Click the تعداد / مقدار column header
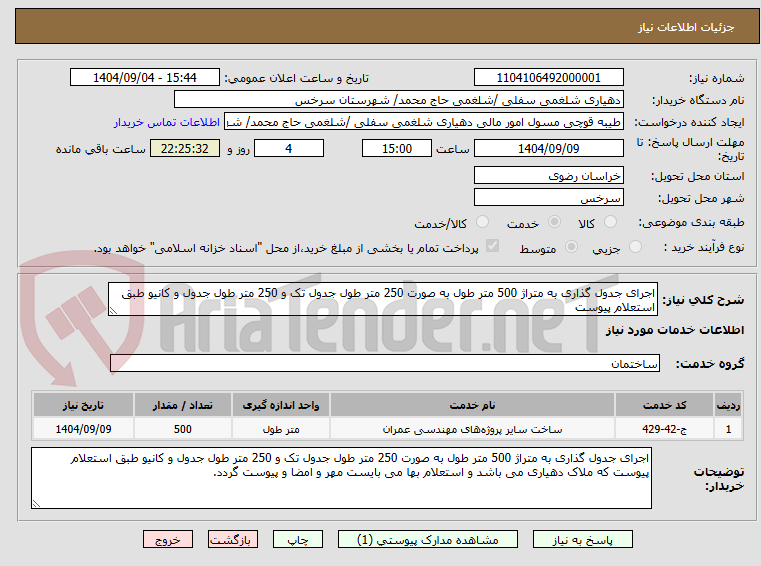 [x=182, y=405]
